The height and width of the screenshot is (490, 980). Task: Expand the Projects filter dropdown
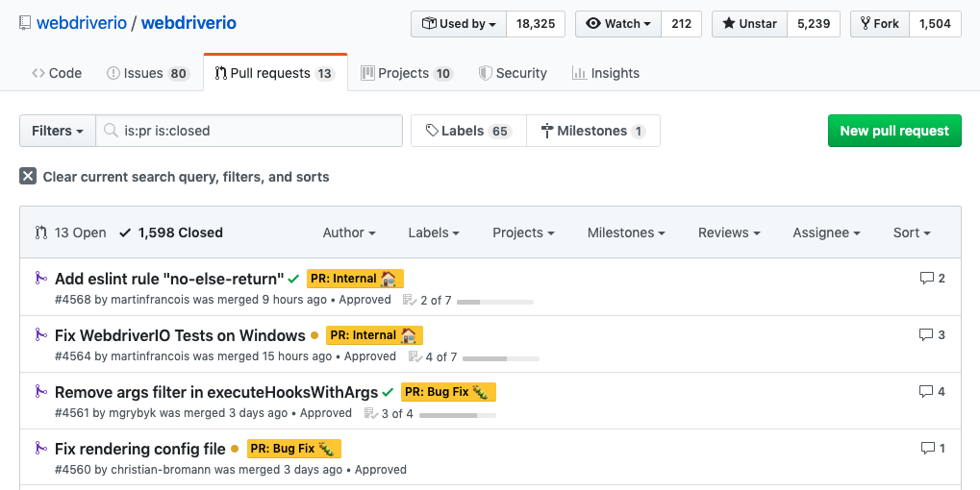point(523,233)
